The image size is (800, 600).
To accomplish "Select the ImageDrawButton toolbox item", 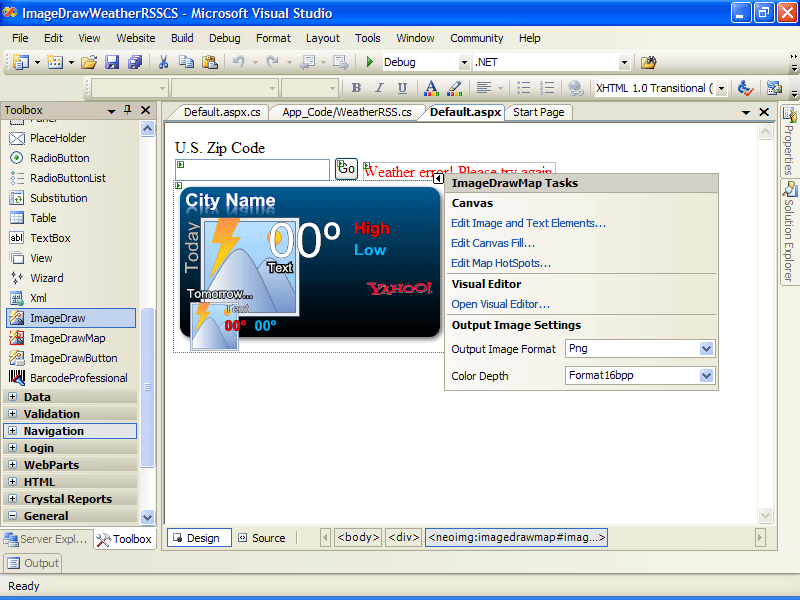I will [71, 358].
